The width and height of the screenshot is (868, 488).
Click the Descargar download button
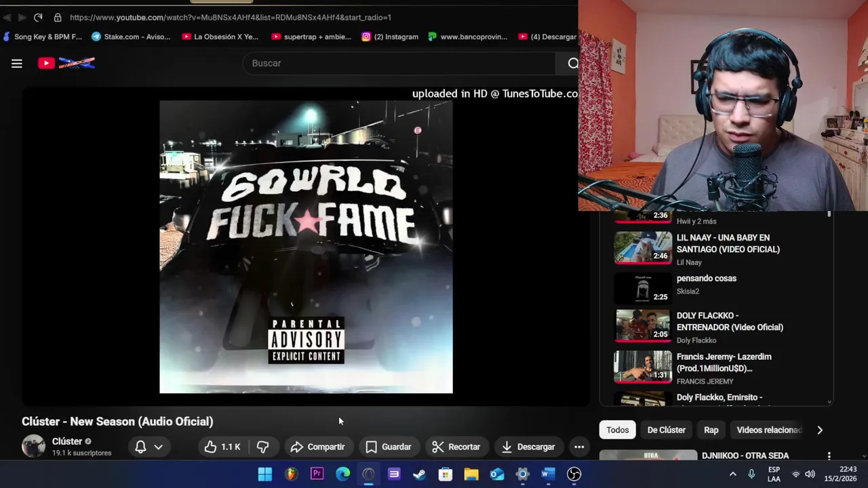point(528,447)
